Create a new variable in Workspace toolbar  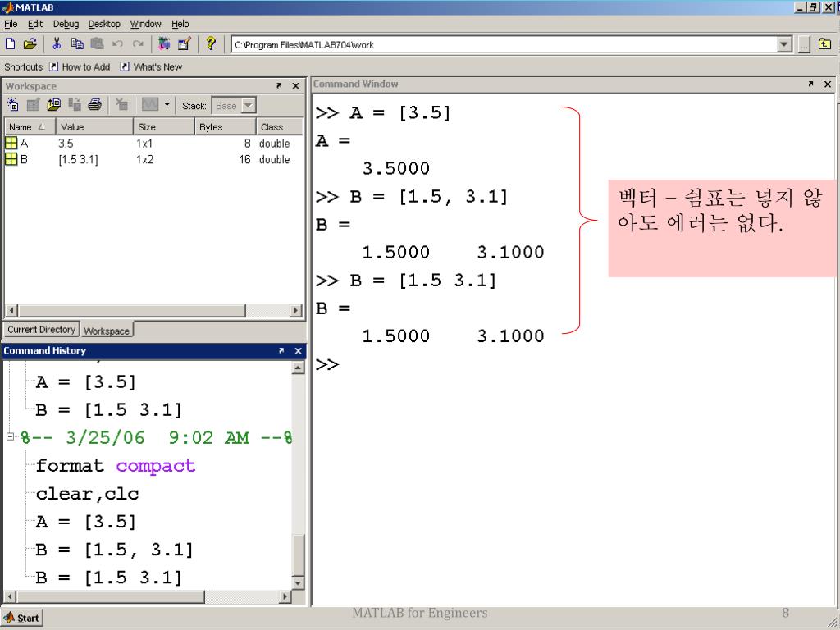coord(13,105)
